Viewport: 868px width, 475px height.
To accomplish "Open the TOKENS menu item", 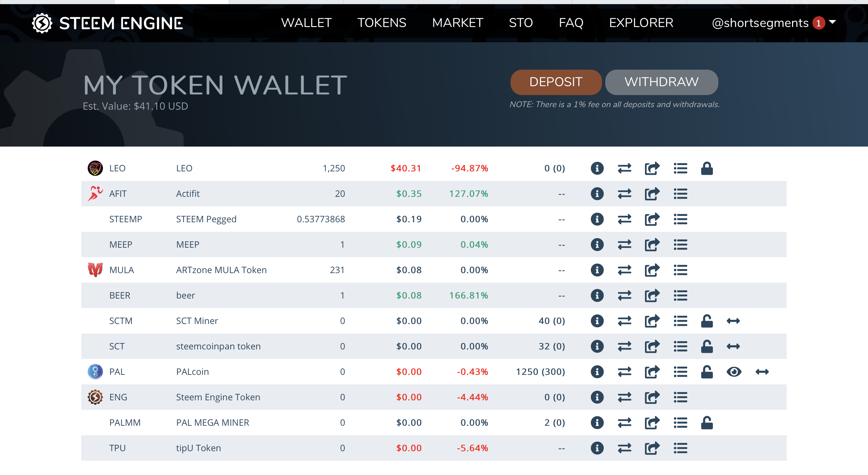I will [x=382, y=23].
